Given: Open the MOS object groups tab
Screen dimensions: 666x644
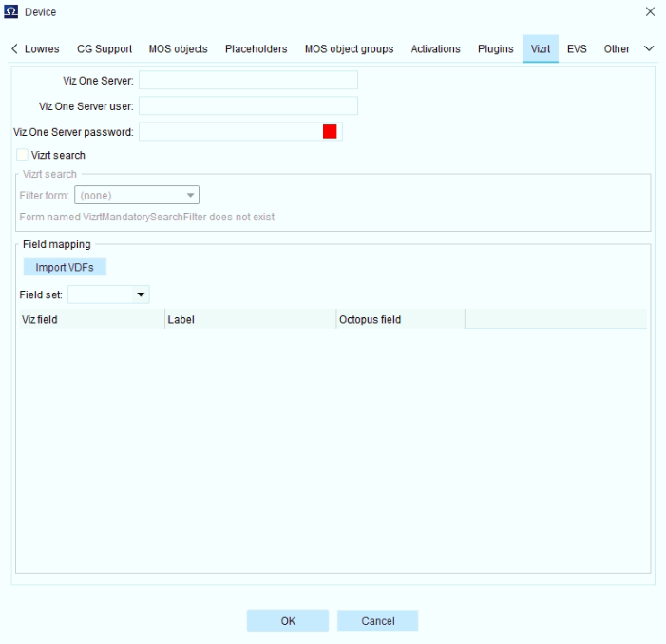Looking at the screenshot, I should pos(349,48).
